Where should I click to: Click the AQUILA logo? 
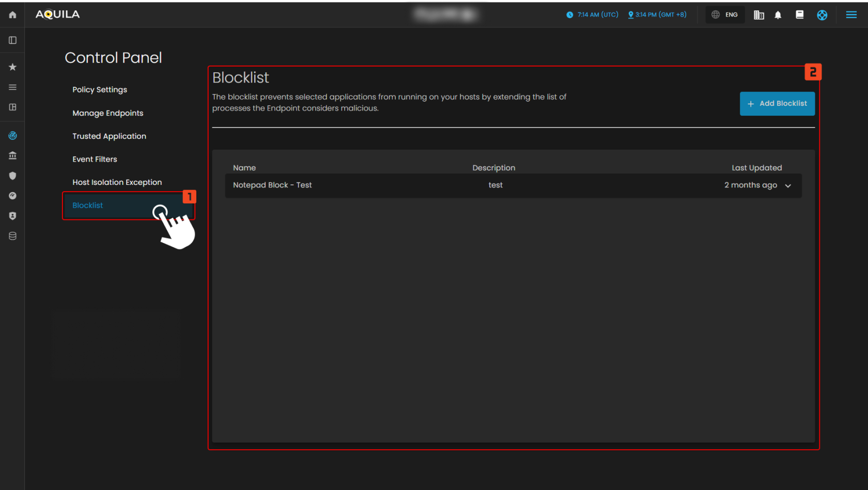pos(57,14)
